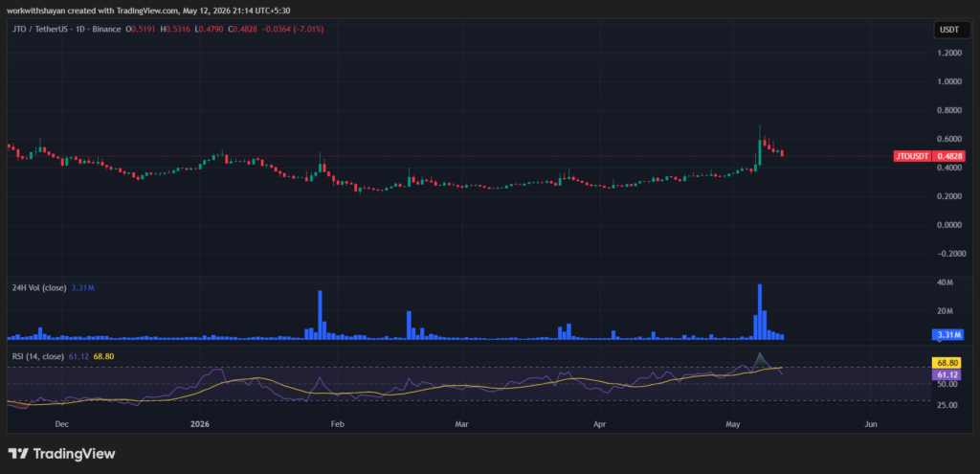Click the May label on time axis
The width and height of the screenshot is (980, 474).
733,424
